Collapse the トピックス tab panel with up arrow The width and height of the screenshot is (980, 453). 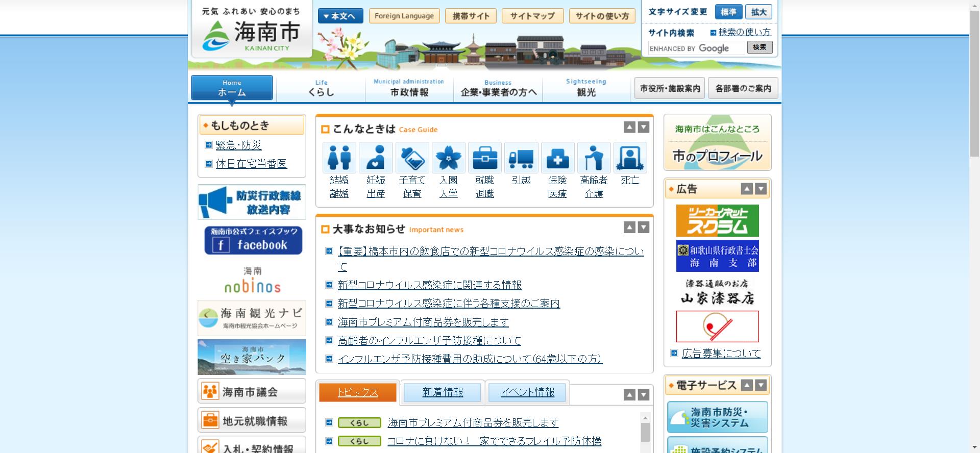(x=629, y=395)
